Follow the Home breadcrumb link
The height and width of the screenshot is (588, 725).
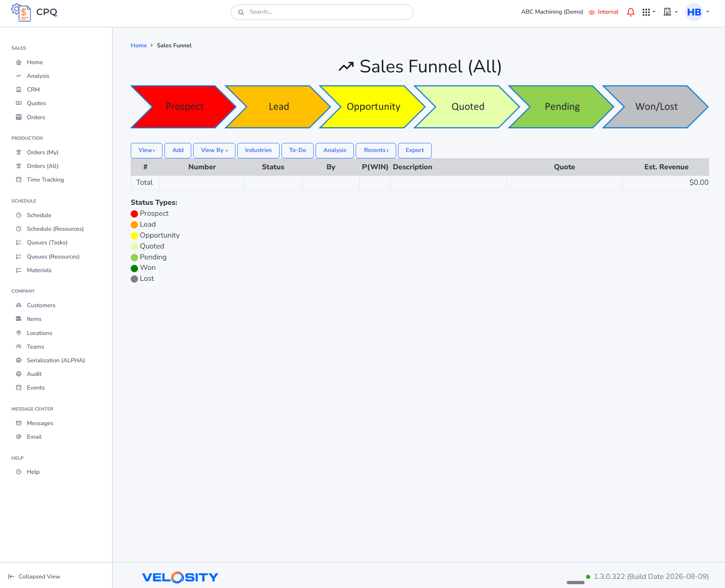coord(139,46)
